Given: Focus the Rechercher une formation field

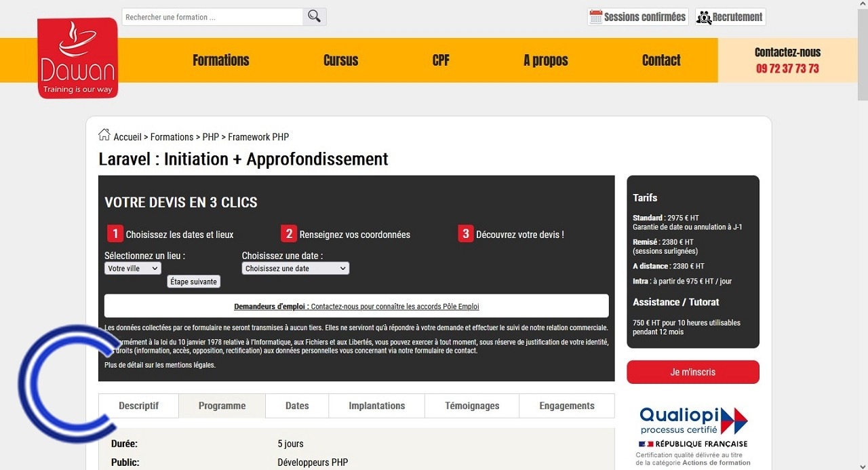Looking at the screenshot, I should point(212,17).
